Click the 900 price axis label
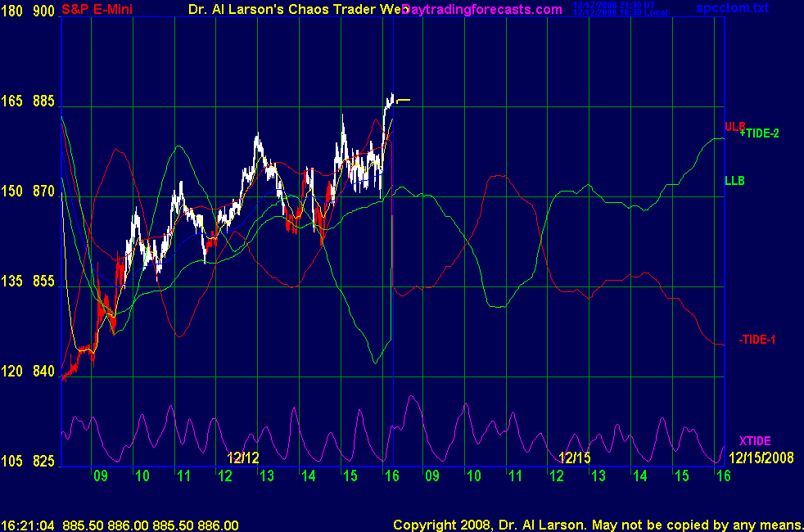Viewport: 804px width, 532px height. tap(43, 11)
